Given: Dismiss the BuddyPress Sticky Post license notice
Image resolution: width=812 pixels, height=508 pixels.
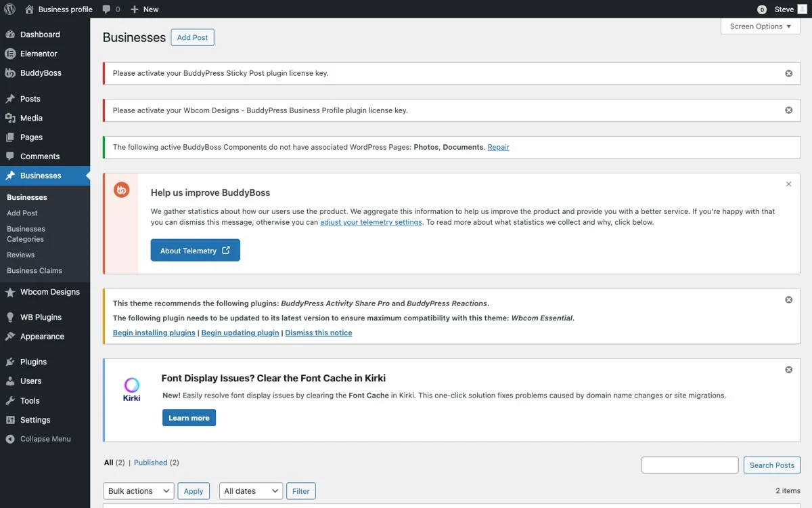Looking at the screenshot, I should pyautogui.click(x=788, y=73).
